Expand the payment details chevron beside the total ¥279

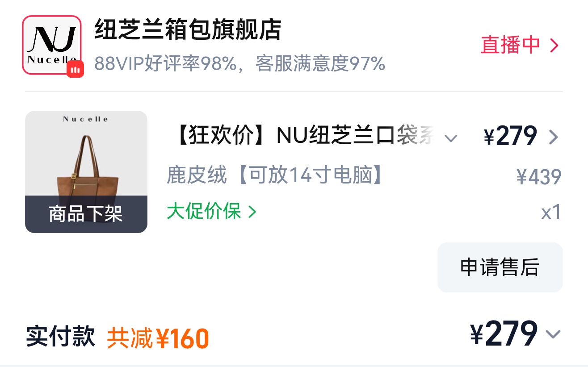553,334
